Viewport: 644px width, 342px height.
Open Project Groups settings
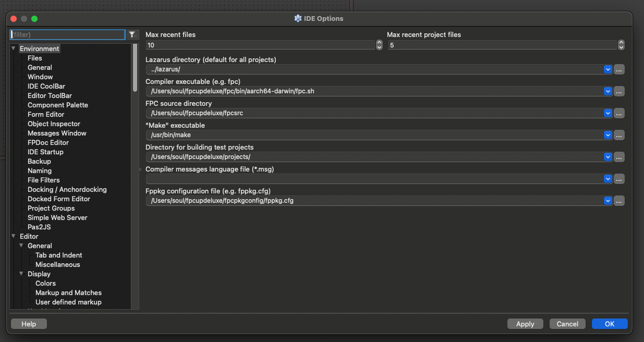(51, 208)
